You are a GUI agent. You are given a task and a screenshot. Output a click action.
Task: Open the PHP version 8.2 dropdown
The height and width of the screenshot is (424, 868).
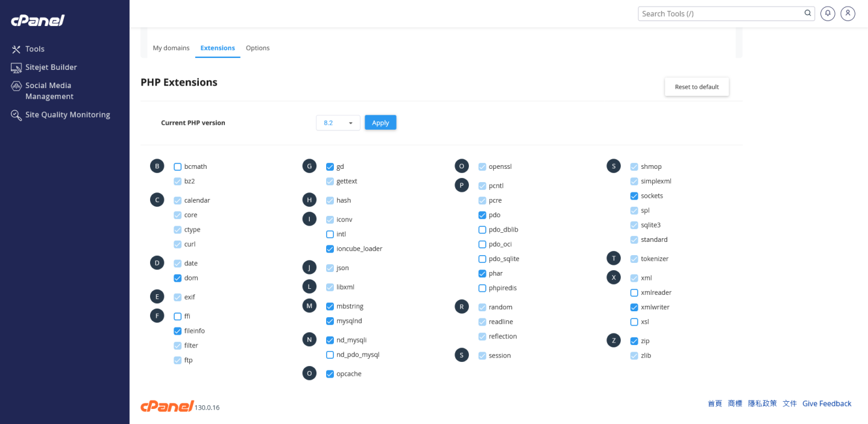338,122
